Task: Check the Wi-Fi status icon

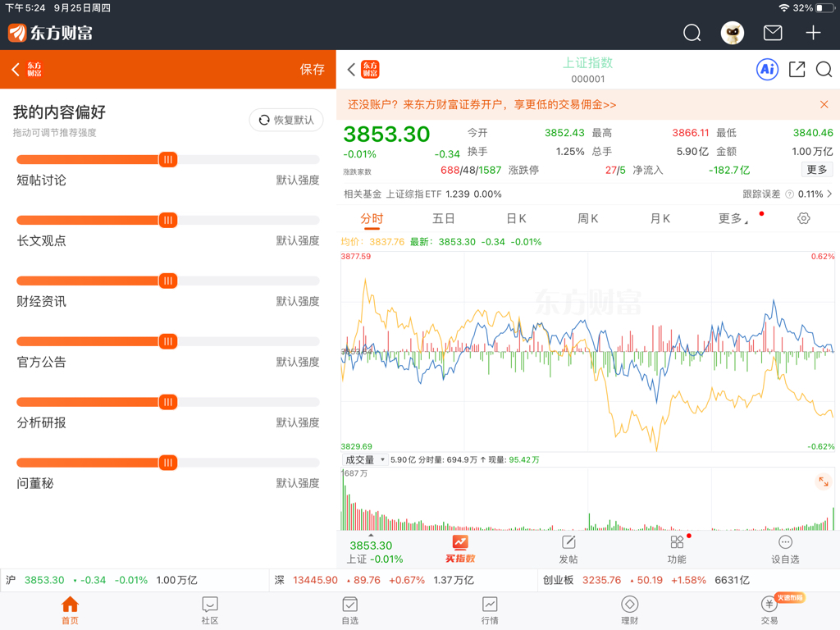Action: (784, 8)
